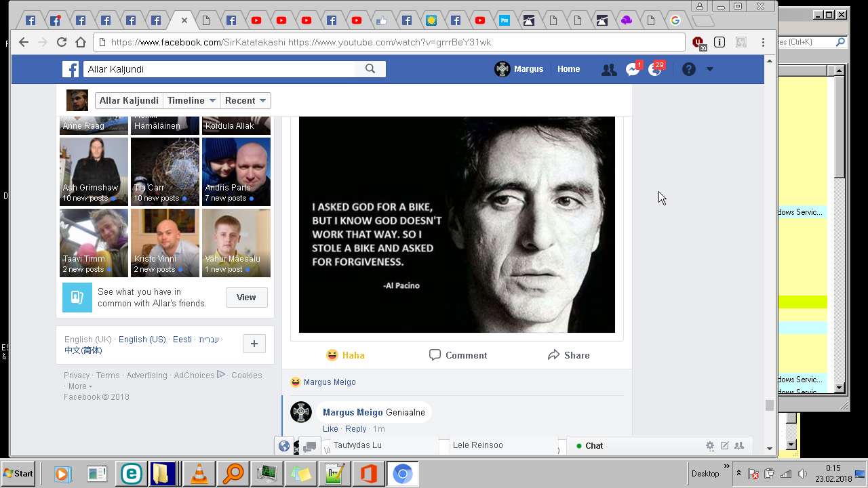Viewport: 868px width, 488px height.
Task: Open the Cookies footer link
Action: tap(247, 375)
